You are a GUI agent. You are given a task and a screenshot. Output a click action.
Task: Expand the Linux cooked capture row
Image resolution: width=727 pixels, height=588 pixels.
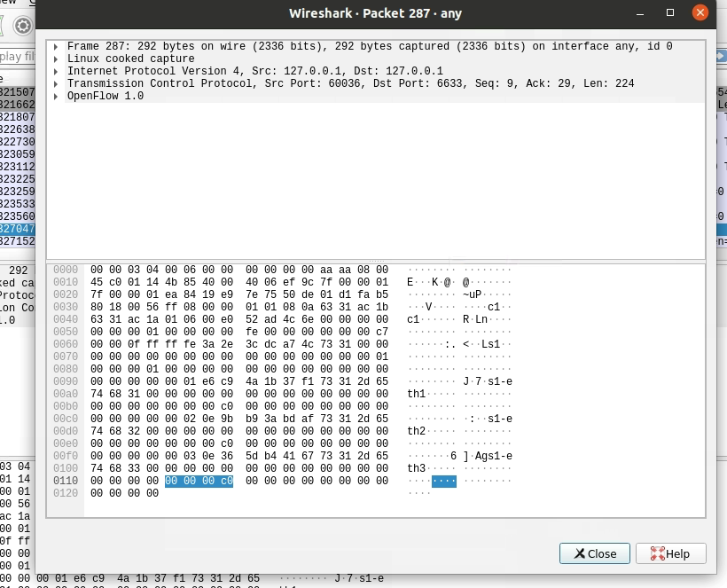(56, 59)
